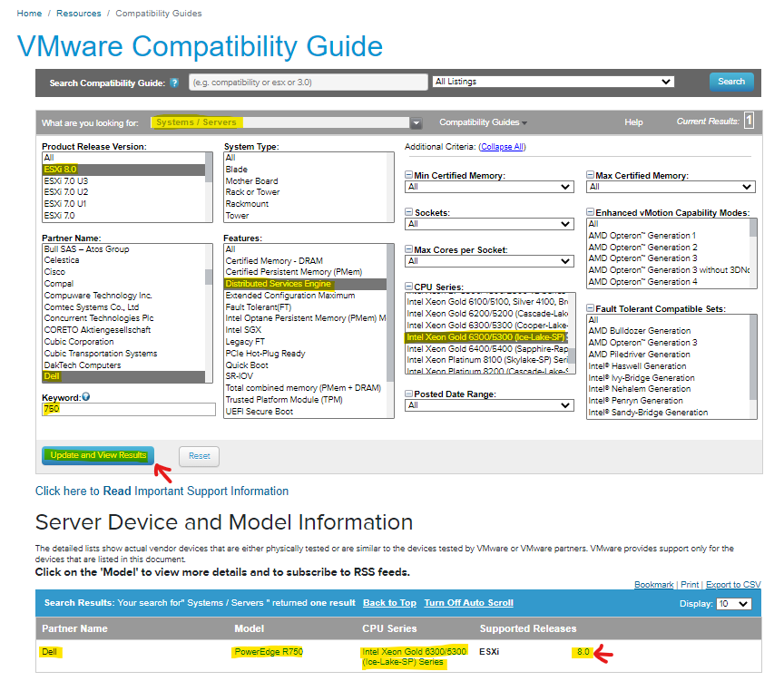Open the Compatibility Guides menu
Screen dimensions: 784x681
[483, 122]
